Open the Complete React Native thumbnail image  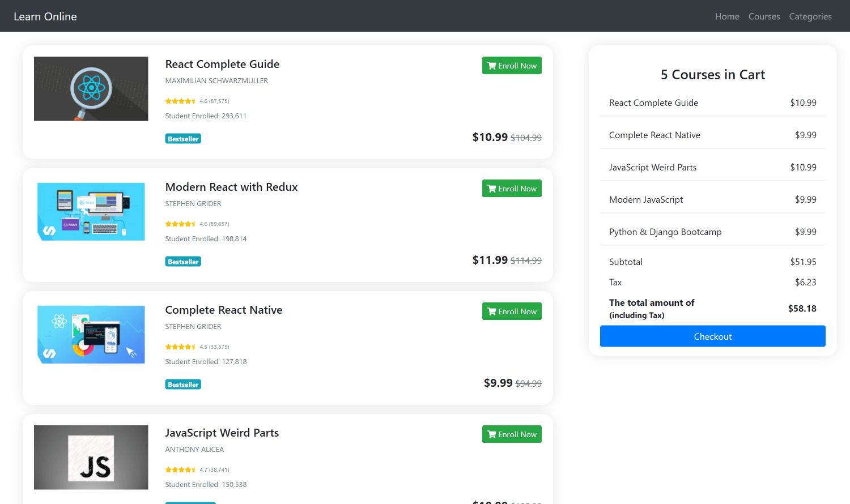(x=91, y=335)
